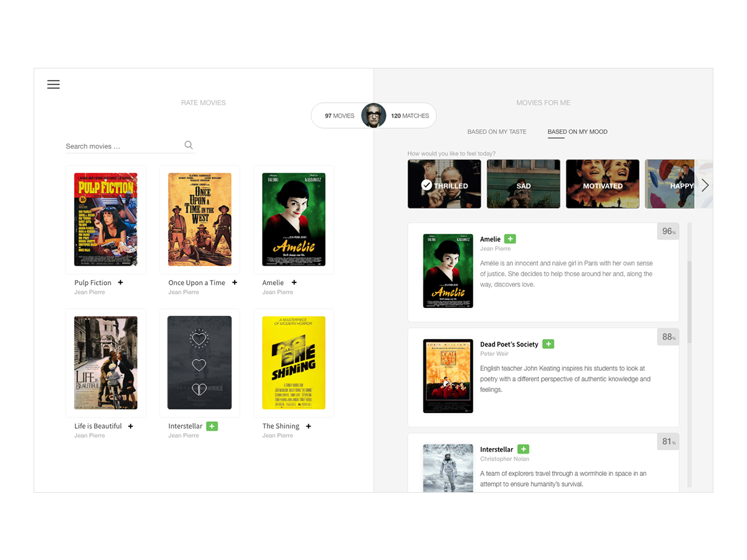Click the plus beside Once Upon a Time

click(235, 282)
